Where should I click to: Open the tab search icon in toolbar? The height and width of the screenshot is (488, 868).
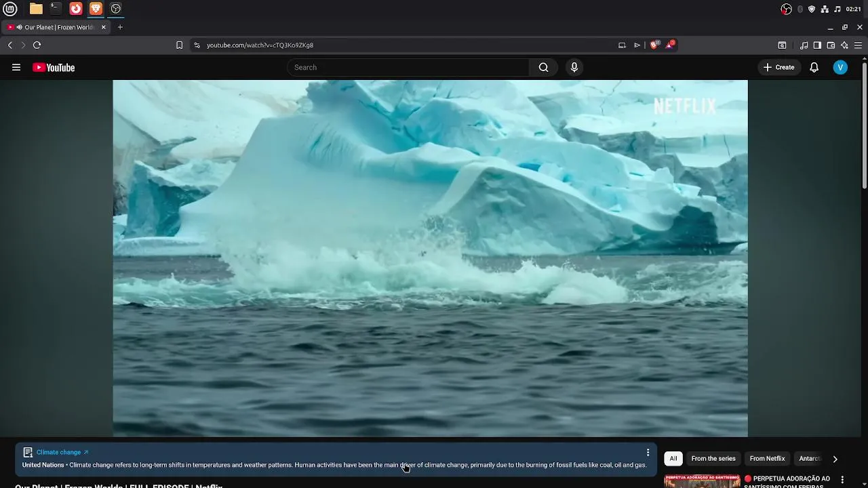coord(782,45)
